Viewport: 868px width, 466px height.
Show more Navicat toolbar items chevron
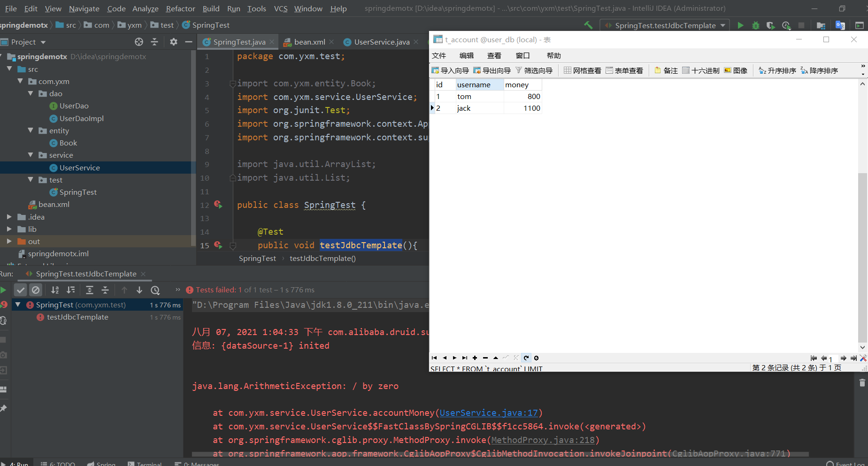(863, 66)
